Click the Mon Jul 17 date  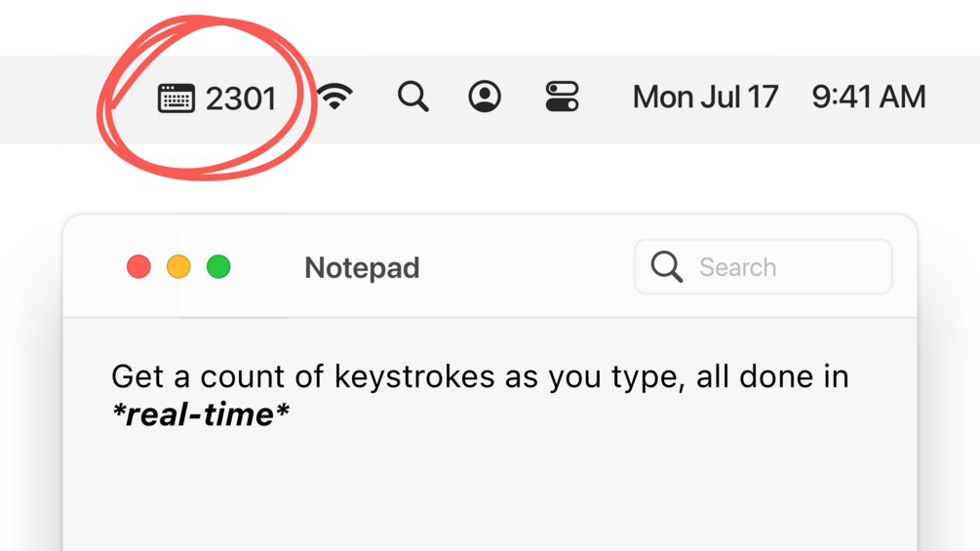[x=705, y=97]
